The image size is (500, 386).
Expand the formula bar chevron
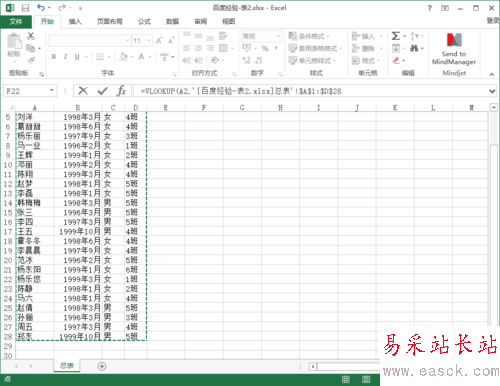492,91
